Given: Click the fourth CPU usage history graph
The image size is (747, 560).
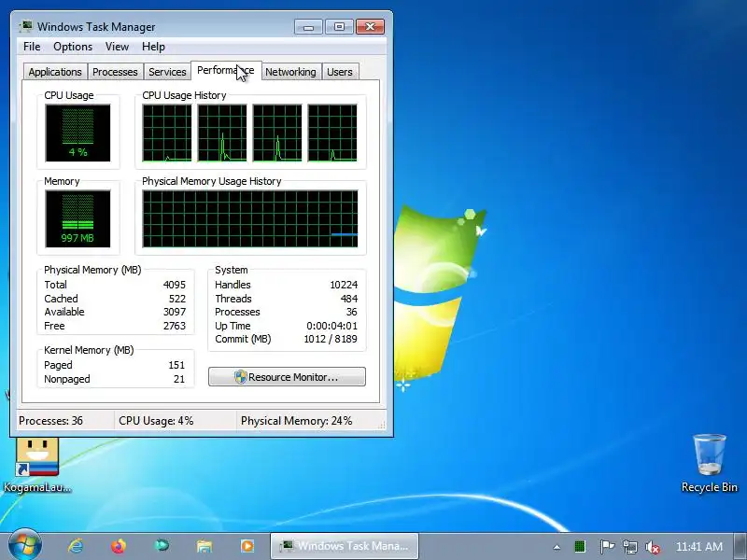Looking at the screenshot, I should pos(332,133).
